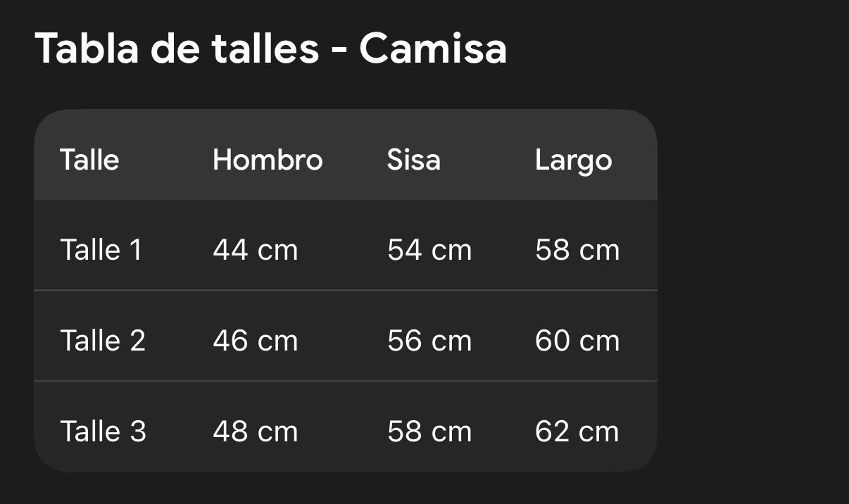Click the "Talle 1" row label
The height and width of the screenshot is (504, 849).
[x=101, y=250]
